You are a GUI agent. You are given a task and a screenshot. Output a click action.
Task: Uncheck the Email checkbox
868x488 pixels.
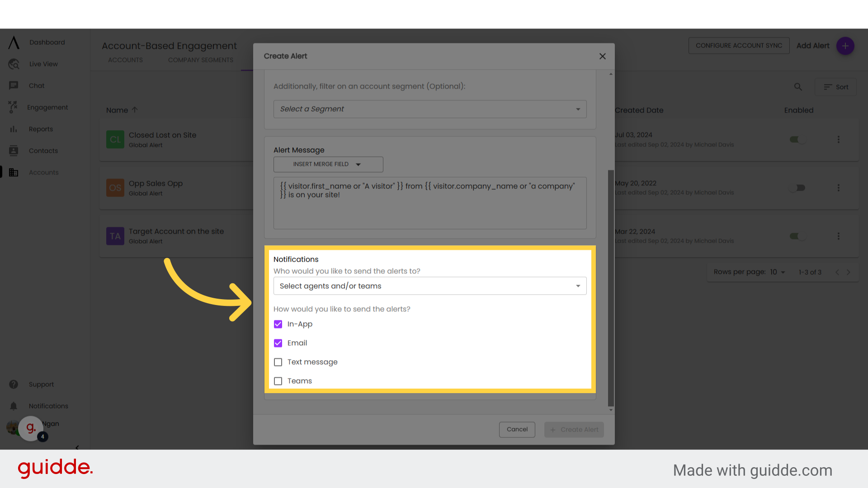[x=278, y=343]
